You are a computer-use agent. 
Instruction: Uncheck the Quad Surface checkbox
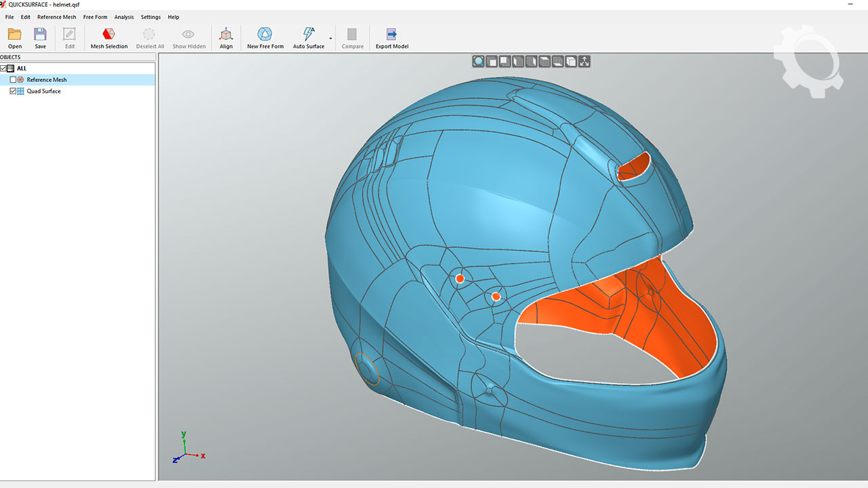coord(13,91)
